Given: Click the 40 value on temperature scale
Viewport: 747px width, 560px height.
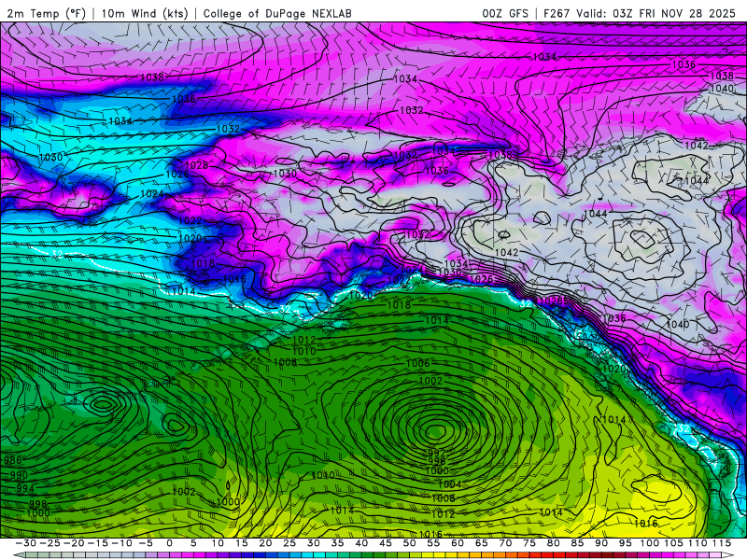Looking at the screenshot, I should point(361,543).
